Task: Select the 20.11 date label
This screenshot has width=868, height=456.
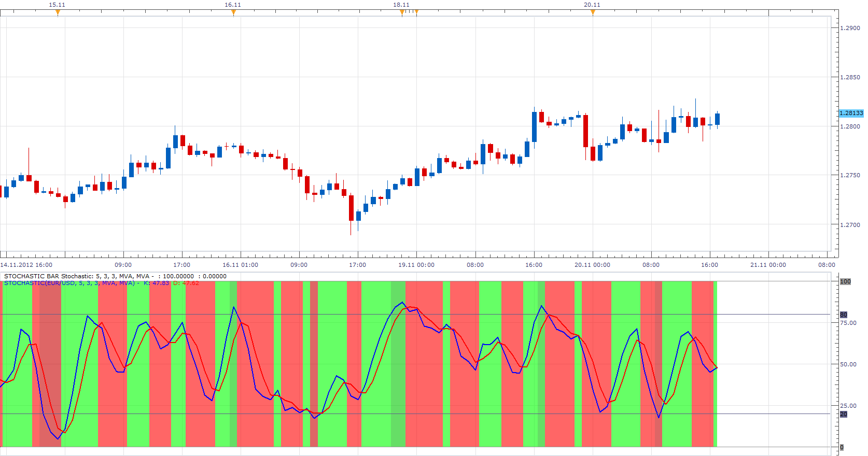Action: (x=592, y=5)
